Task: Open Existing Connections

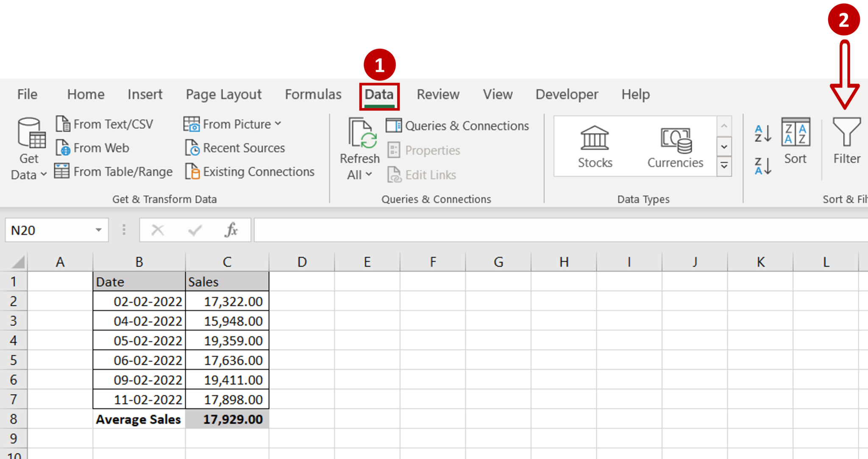Action: point(250,171)
